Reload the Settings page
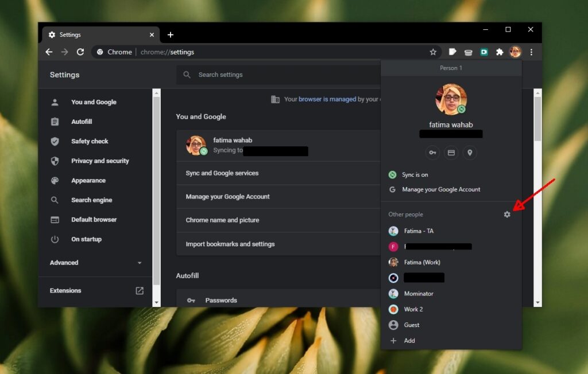Screen dimensions: 588x374 pos(80,52)
